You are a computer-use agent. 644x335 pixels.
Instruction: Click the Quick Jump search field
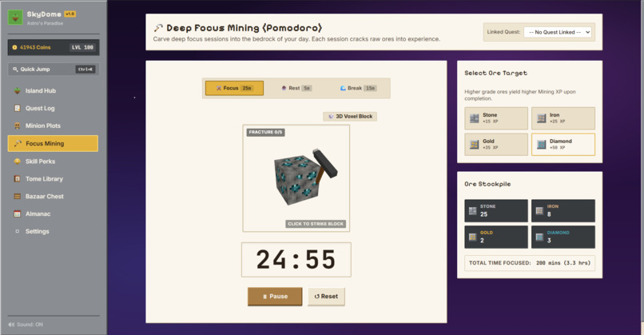(x=54, y=69)
